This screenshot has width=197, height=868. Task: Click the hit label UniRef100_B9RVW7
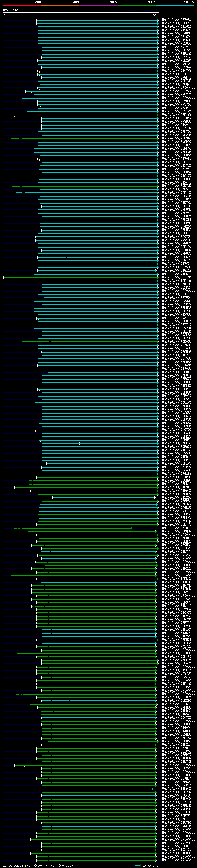[x=177, y=186]
